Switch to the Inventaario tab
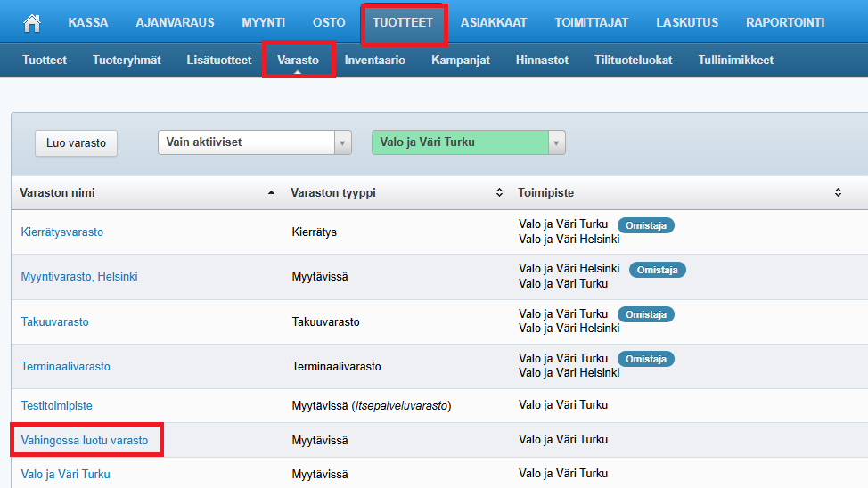 [x=374, y=61]
